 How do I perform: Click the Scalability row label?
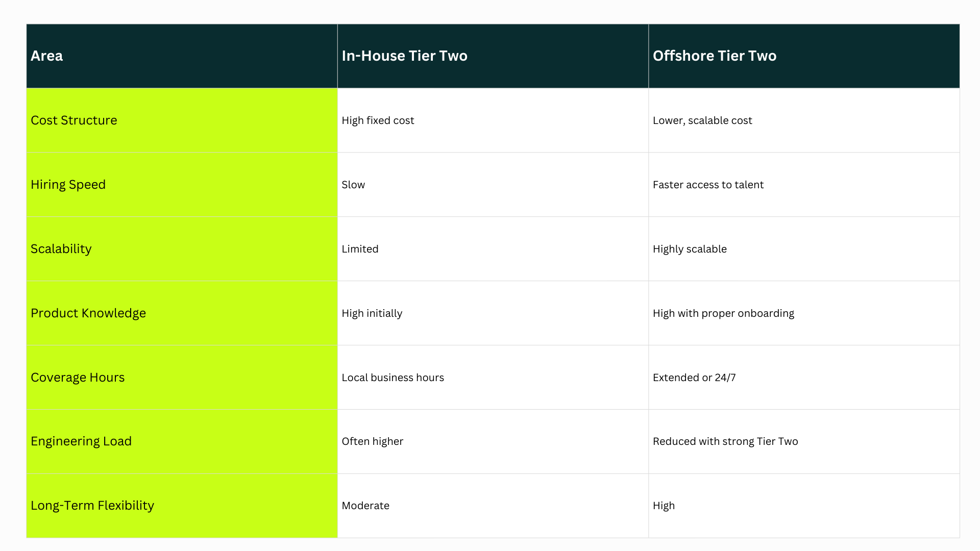(x=61, y=249)
